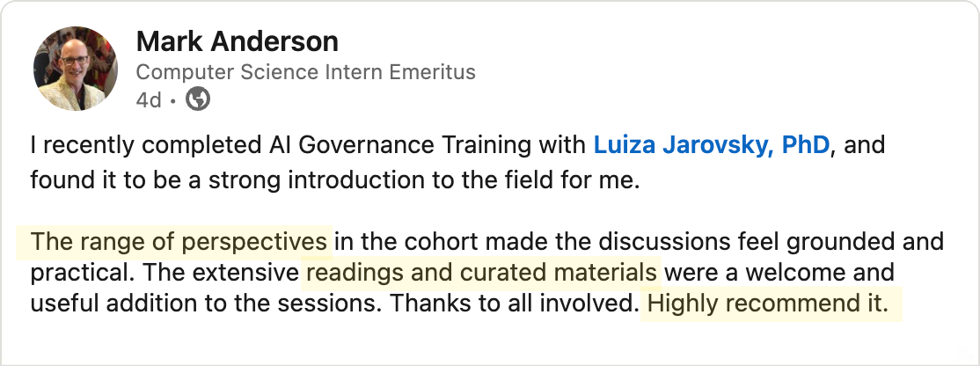The width and height of the screenshot is (980, 366).
Task: Click the "4d" post timestamp
Action: 148,100
